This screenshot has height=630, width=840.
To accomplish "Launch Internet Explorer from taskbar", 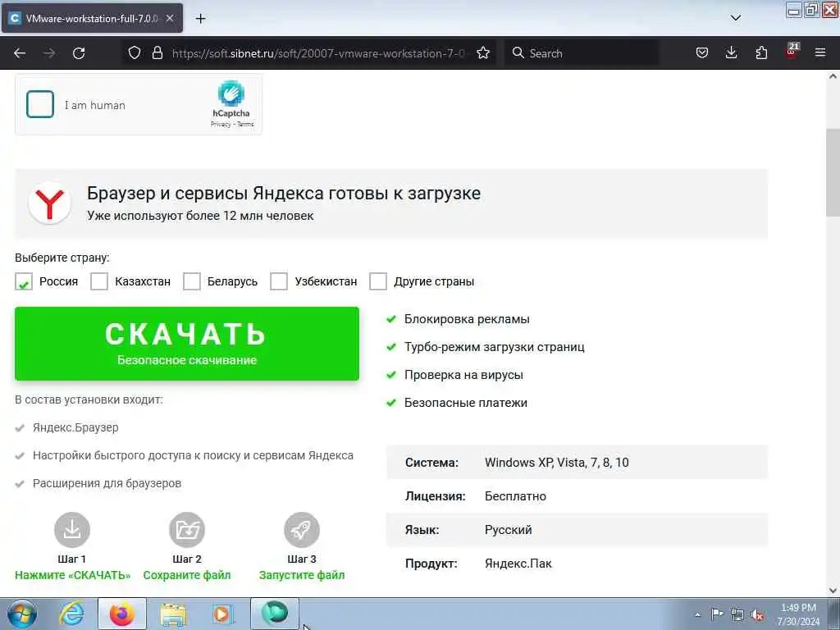I will [x=72, y=614].
